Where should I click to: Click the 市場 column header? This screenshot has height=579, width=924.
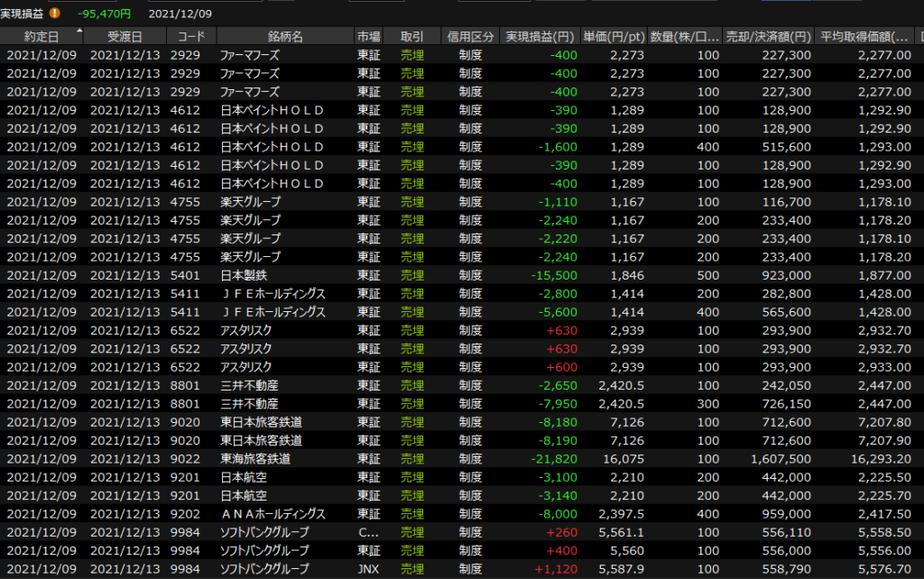click(x=368, y=37)
